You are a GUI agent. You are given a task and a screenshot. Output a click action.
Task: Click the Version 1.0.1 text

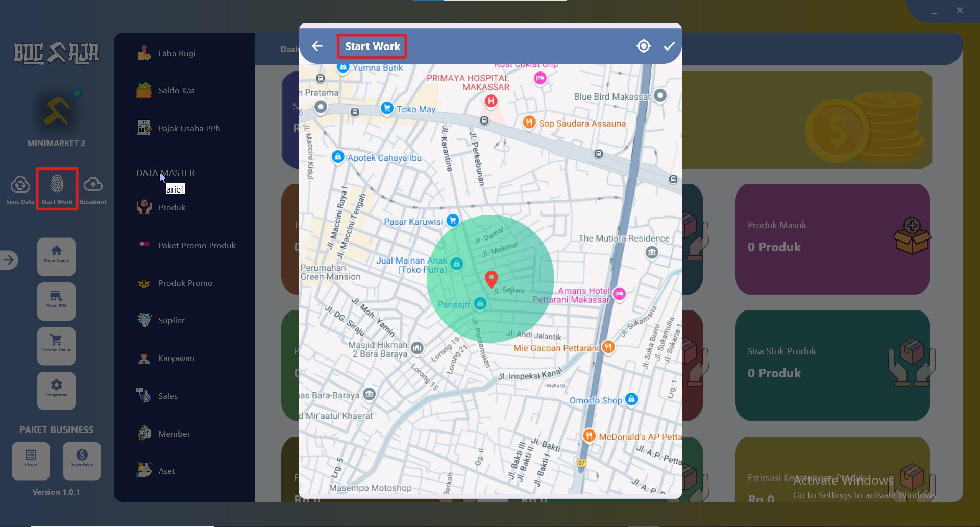tap(56, 492)
